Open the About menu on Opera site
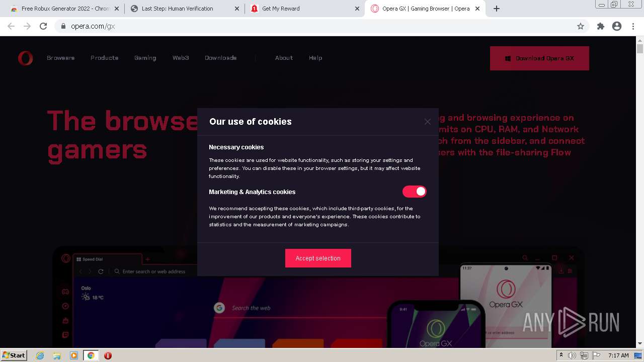The height and width of the screenshot is (362, 644). coord(284,58)
